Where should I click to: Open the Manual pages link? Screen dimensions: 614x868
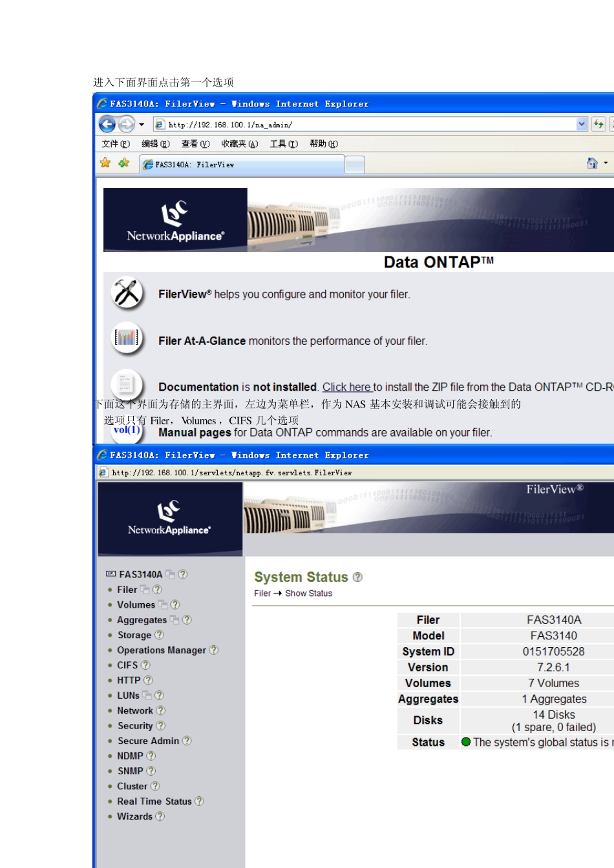point(195,433)
